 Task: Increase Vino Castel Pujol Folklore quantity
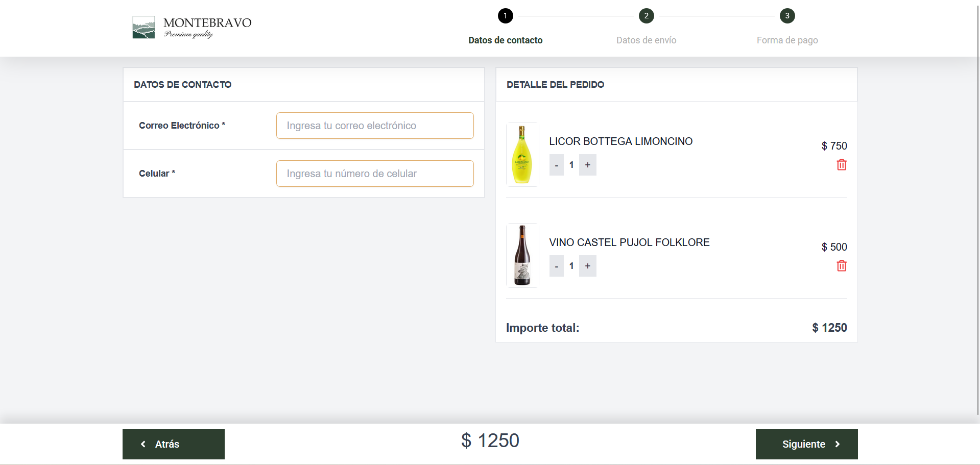[x=588, y=266]
